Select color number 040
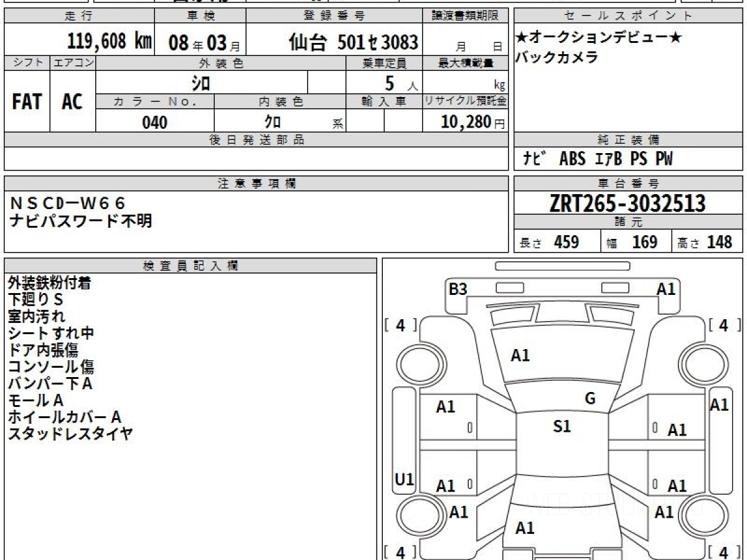This screenshot has width=747, height=560. (x=154, y=122)
